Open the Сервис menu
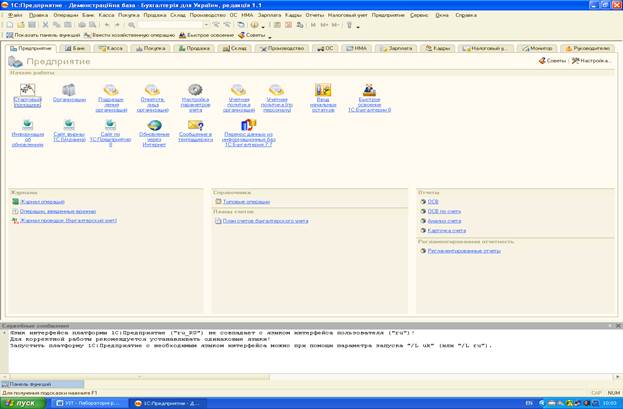Viewport: 623px width, 409px height. [x=419, y=15]
